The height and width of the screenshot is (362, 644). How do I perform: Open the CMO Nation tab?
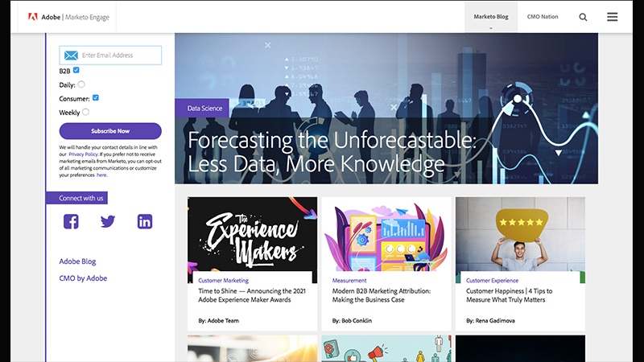click(543, 17)
